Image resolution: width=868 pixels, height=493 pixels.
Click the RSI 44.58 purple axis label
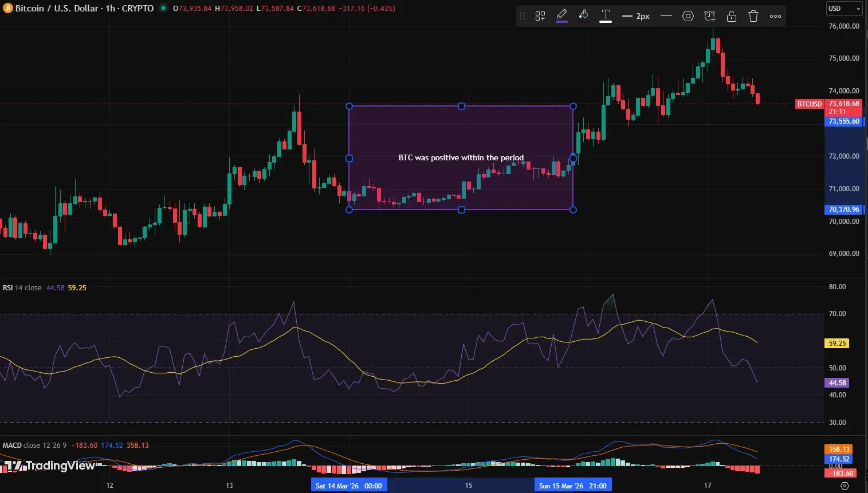point(837,383)
